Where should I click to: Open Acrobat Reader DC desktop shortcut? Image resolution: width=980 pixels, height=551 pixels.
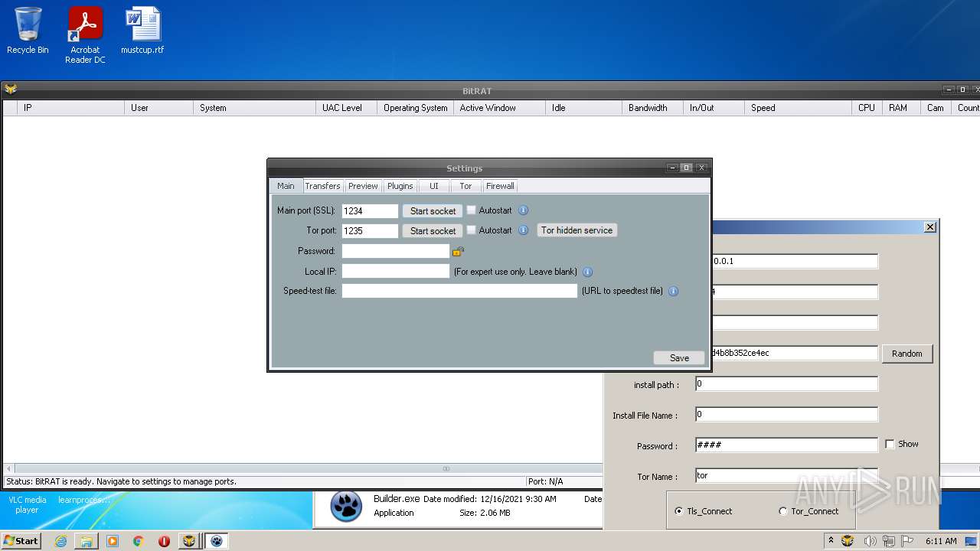pyautogui.click(x=85, y=35)
